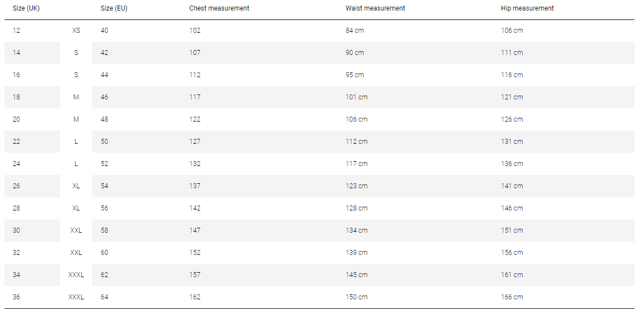The height and width of the screenshot is (316, 644).
Task: Click the Size (UK) column header
Action: pos(26,8)
